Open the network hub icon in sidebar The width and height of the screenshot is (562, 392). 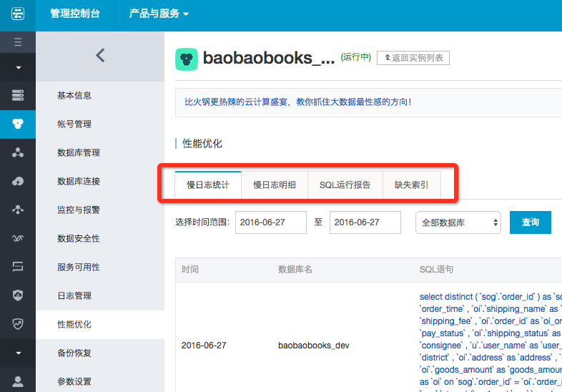point(18,210)
